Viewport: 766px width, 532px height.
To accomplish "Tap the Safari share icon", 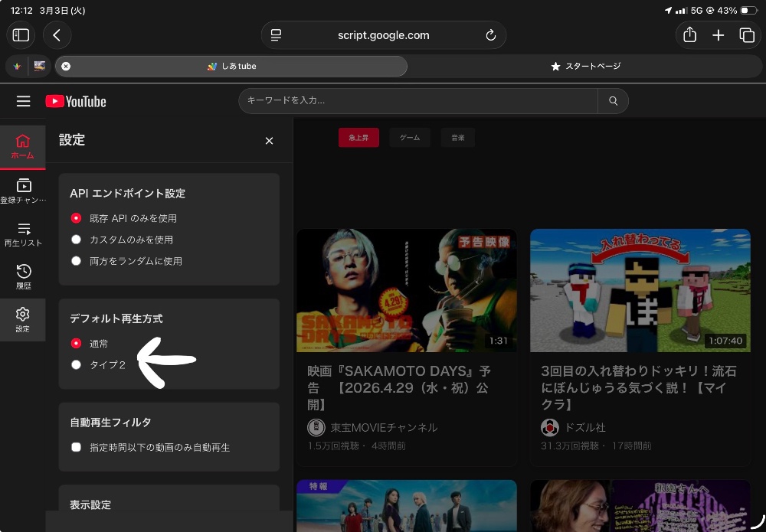I will tap(689, 35).
